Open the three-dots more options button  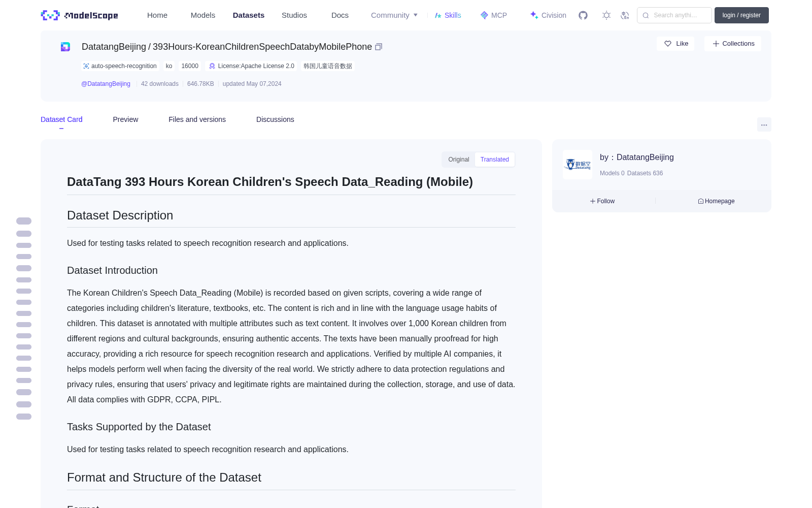pos(764,124)
